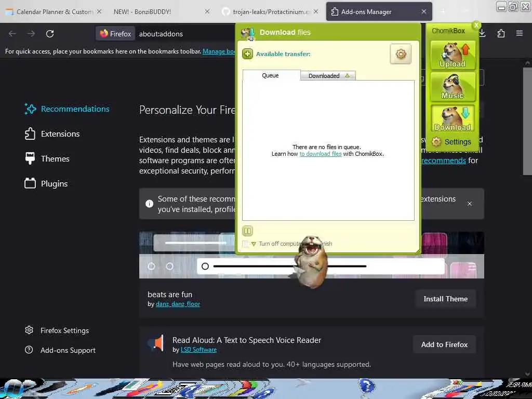
Task: Close the ChomikBox widget with green X
Action: (476, 25)
